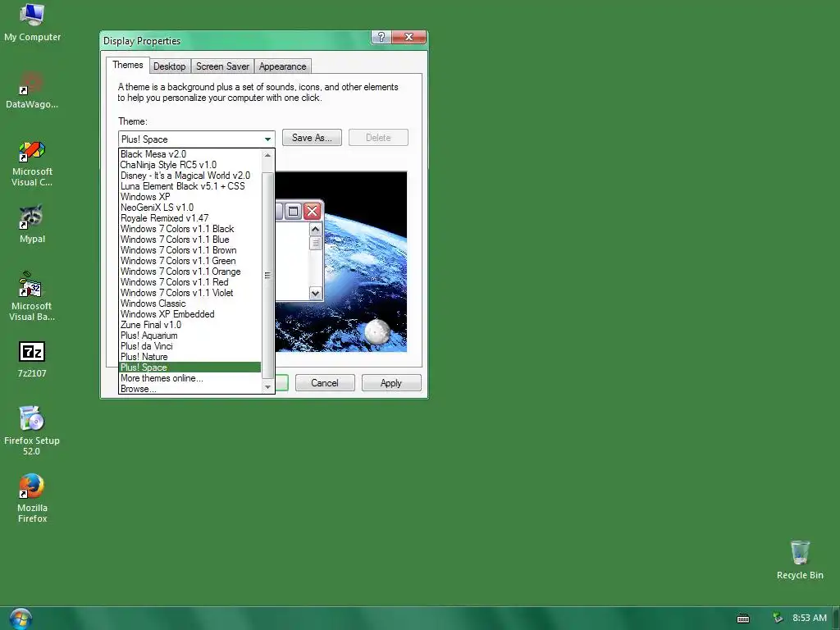This screenshot has height=630, width=840.
Task: Choose Luna Element Black v5.1 + CSS
Action: pyautogui.click(x=189, y=186)
